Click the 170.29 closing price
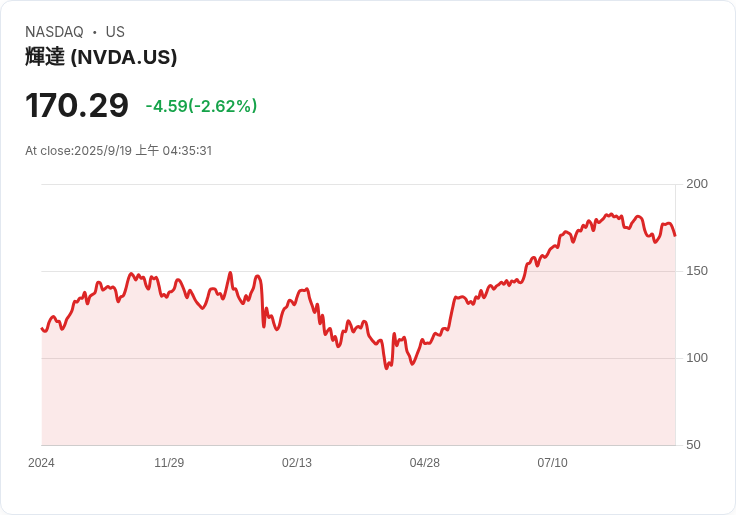This screenshot has width=736, height=515. (77, 105)
